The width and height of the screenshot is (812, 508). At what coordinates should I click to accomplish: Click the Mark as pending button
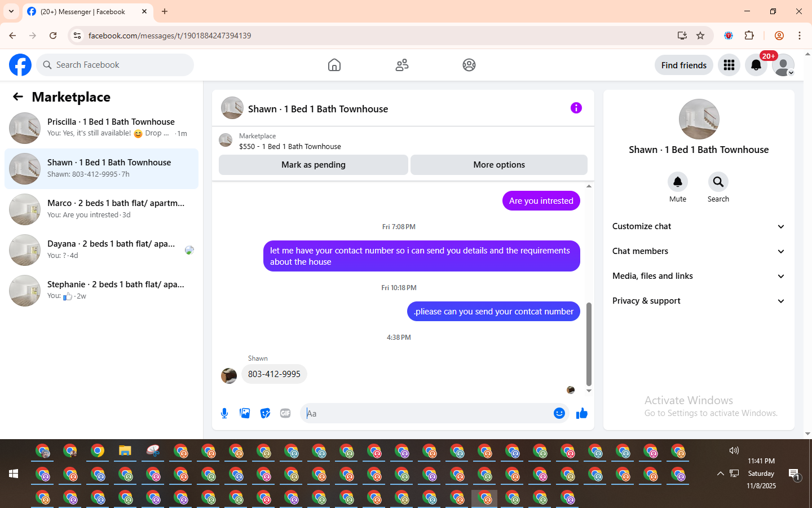click(x=313, y=165)
